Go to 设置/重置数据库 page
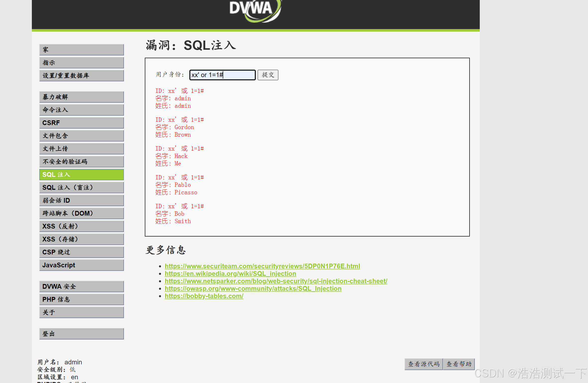Screen dimensions: 588x383 81,76
